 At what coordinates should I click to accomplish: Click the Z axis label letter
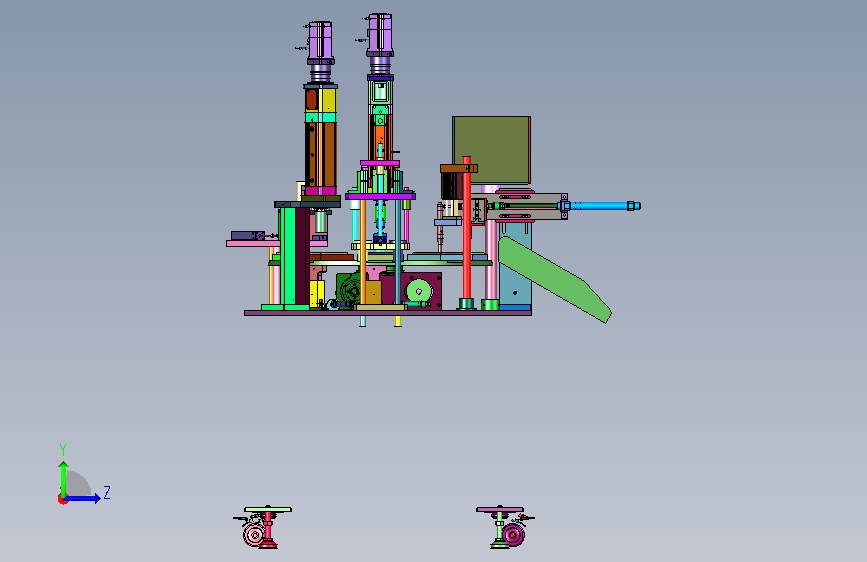[x=107, y=492]
